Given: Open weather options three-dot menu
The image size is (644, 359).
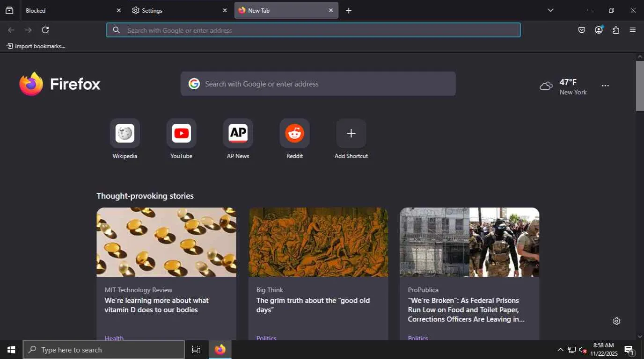Looking at the screenshot, I should coord(605,86).
